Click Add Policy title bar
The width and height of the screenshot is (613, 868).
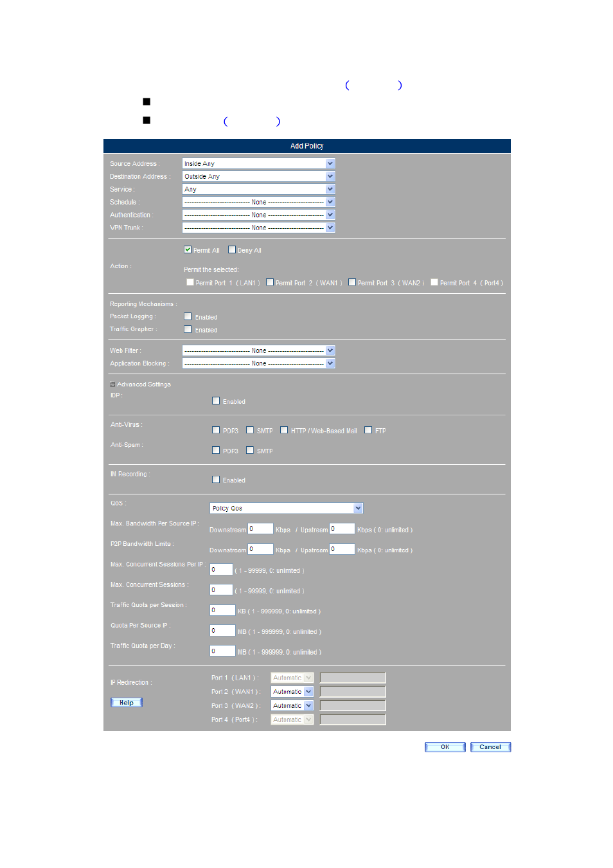point(307,146)
